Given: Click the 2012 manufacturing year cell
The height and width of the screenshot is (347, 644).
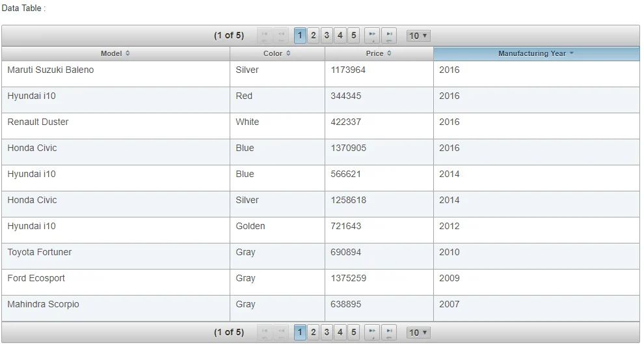Looking at the screenshot, I should click(537, 230).
